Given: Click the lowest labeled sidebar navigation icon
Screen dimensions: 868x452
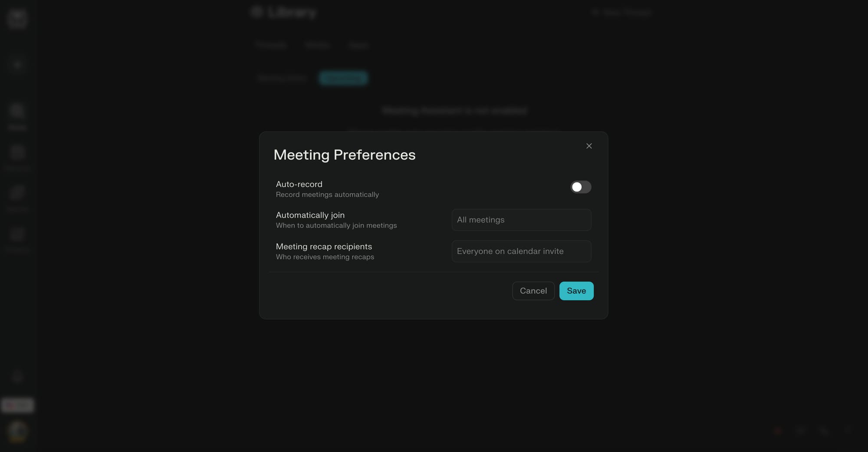Looking at the screenshot, I should (17, 234).
